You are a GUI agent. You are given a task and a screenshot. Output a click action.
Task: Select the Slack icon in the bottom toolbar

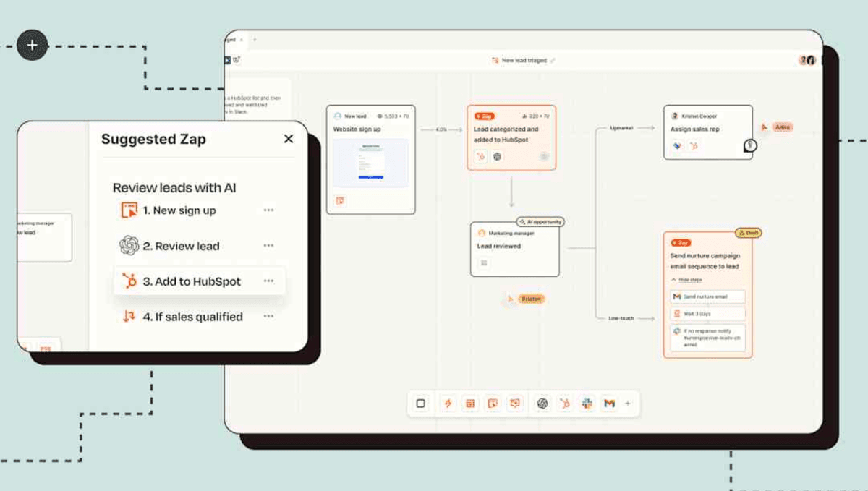(587, 404)
